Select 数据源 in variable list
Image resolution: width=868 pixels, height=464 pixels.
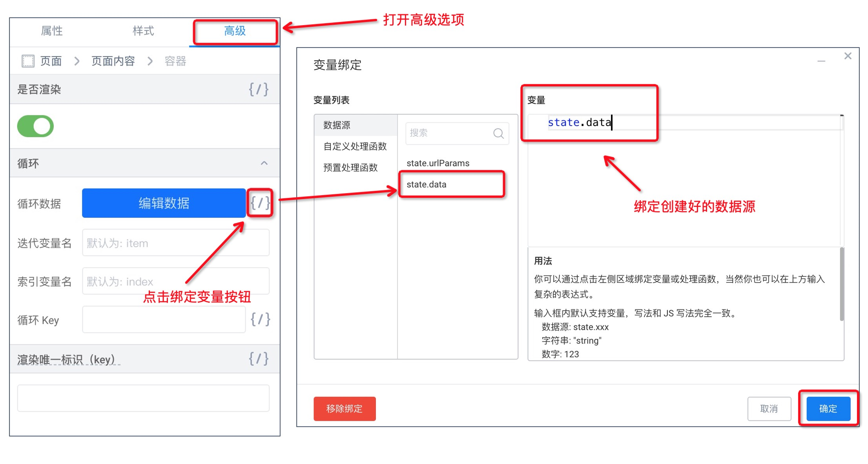[356, 125]
